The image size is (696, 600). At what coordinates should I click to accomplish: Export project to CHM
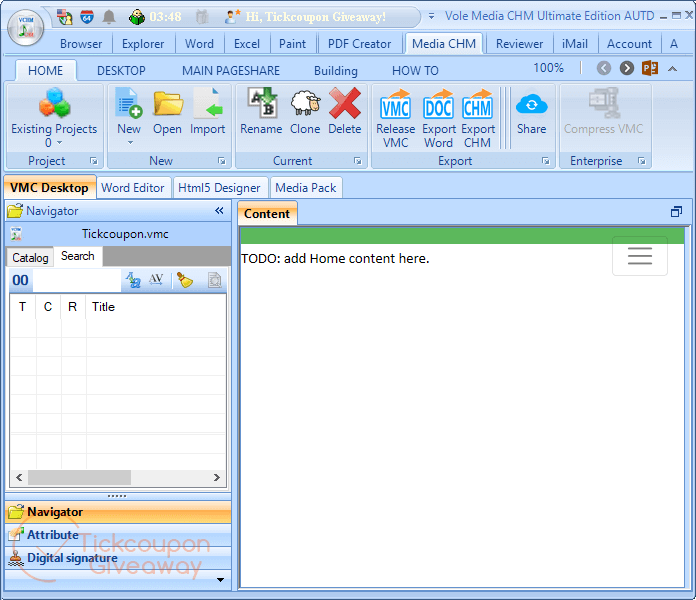(x=478, y=118)
